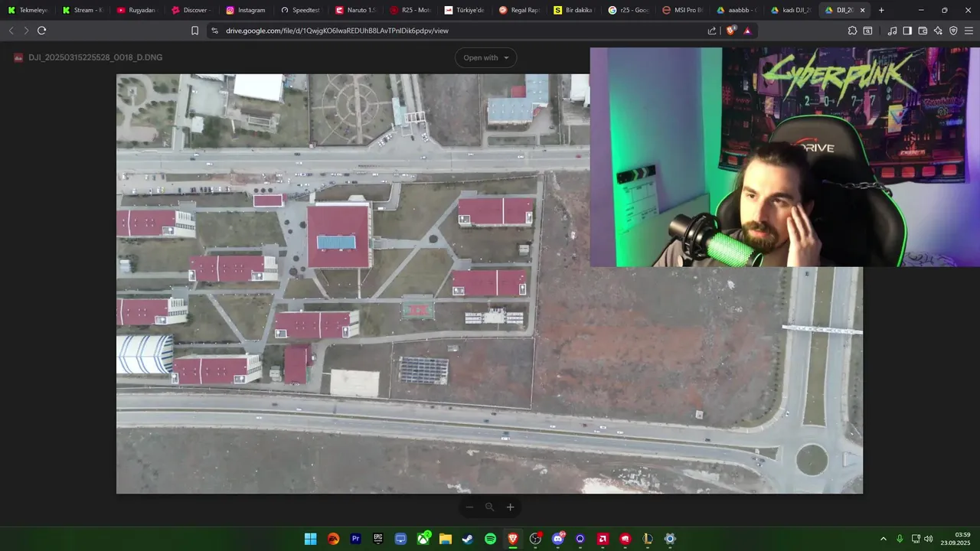Switch to the MSI Pro B6 tab

pyautogui.click(x=683, y=10)
